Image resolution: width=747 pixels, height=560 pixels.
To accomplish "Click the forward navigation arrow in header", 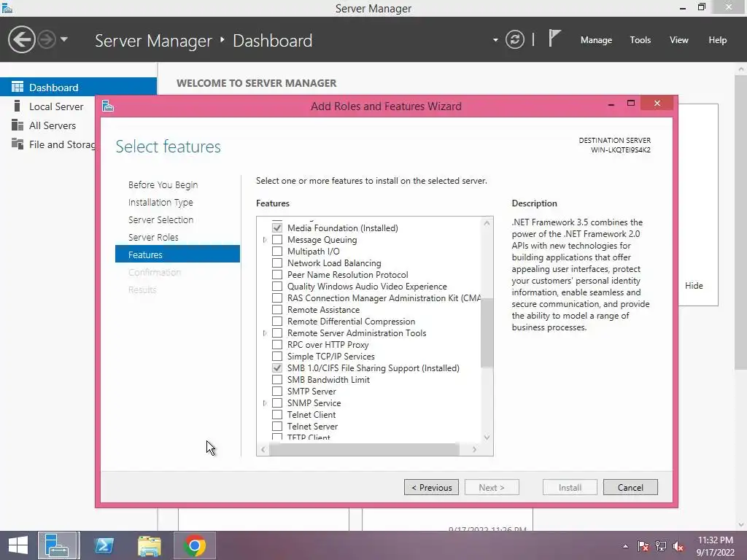I will [47, 39].
